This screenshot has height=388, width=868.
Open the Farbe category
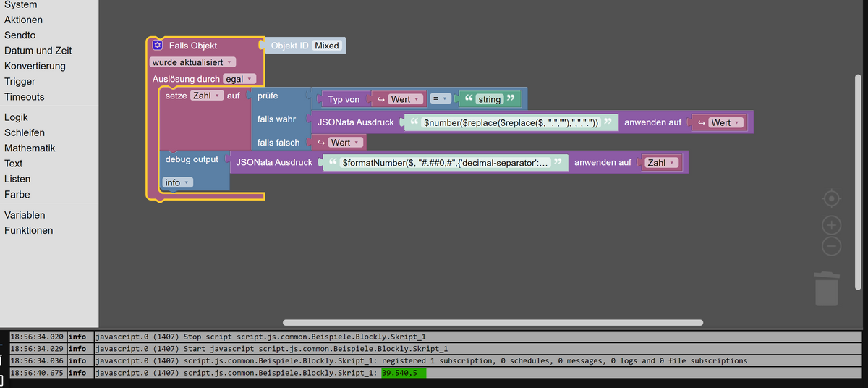17,194
